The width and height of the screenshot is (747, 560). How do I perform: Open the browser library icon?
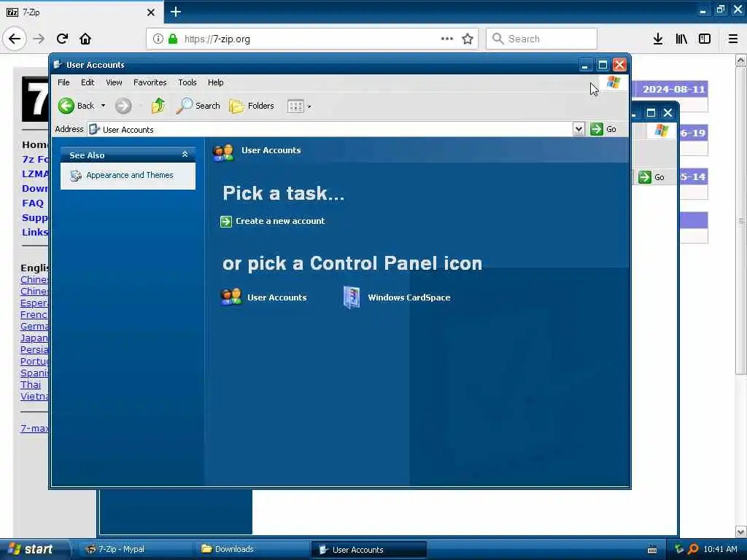pyautogui.click(x=681, y=39)
